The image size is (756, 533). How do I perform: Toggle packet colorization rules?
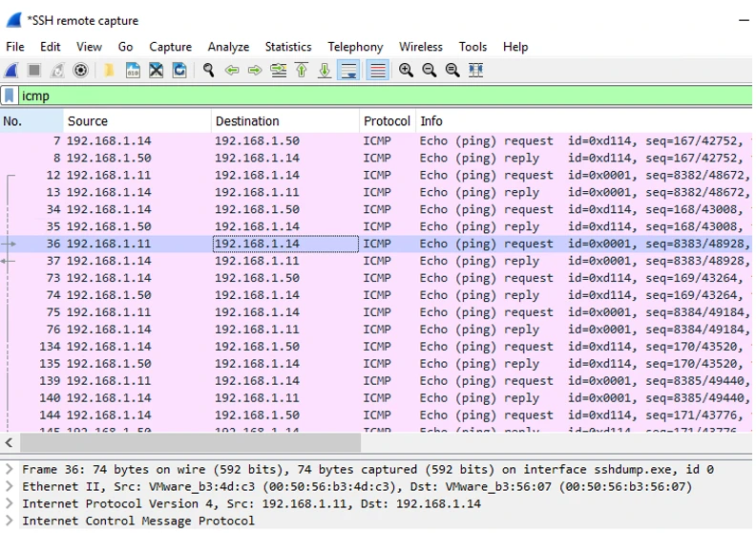[378, 71]
